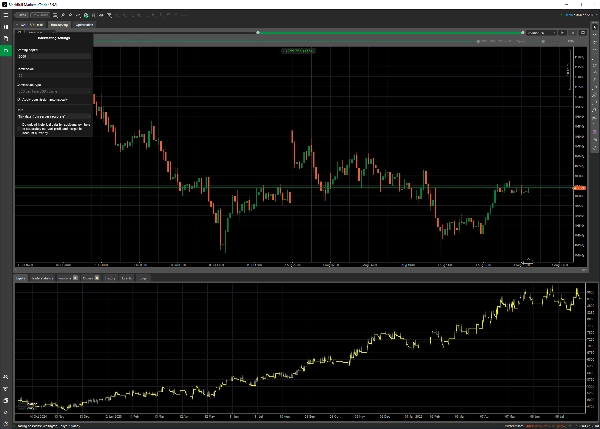Image resolution: width=600 pixels, height=429 pixels.
Task: Click the bottom-most icon in left sidebar
Action: click(6, 424)
